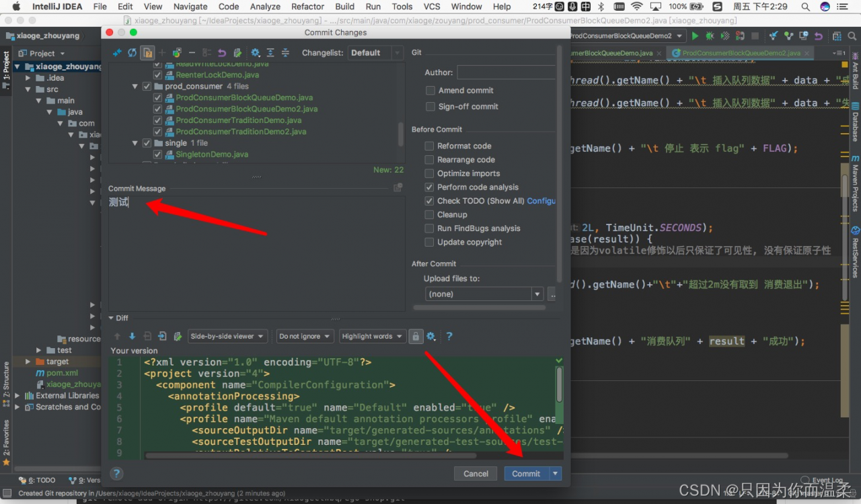Click VCS Update Project icon in IDE toolbar
Screen dimensions: 861x504
774,36
